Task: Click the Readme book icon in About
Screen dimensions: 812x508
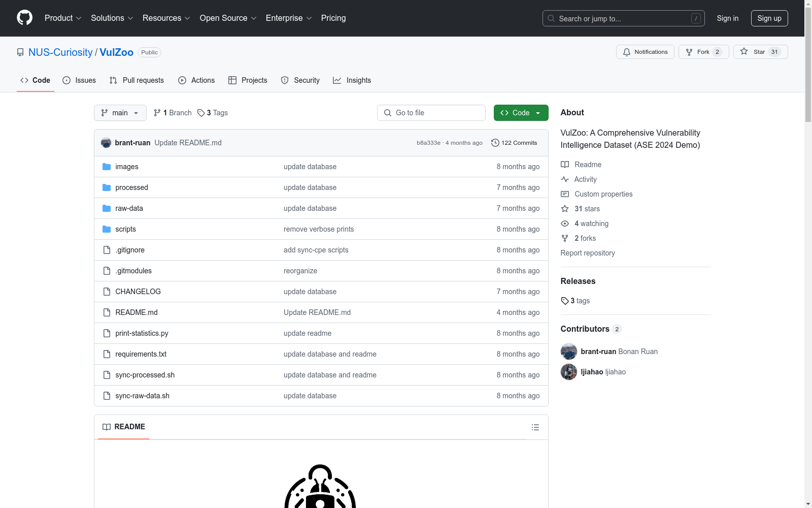Action: click(565, 165)
